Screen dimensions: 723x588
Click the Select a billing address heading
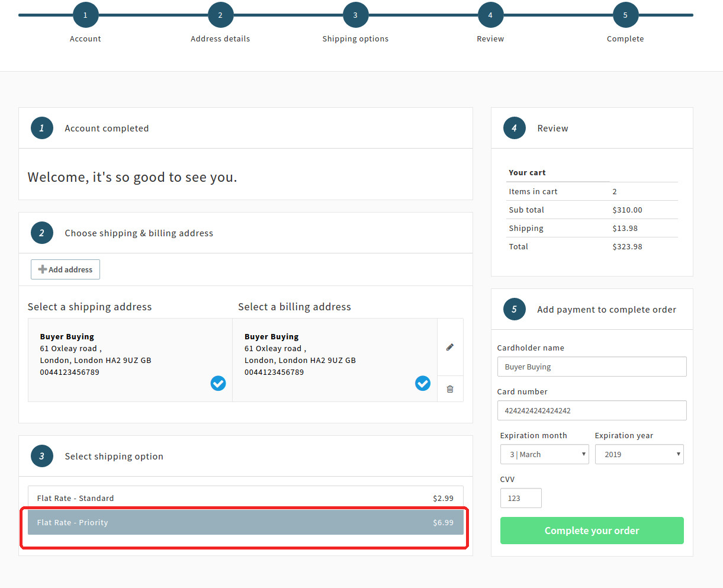tap(294, 307)
